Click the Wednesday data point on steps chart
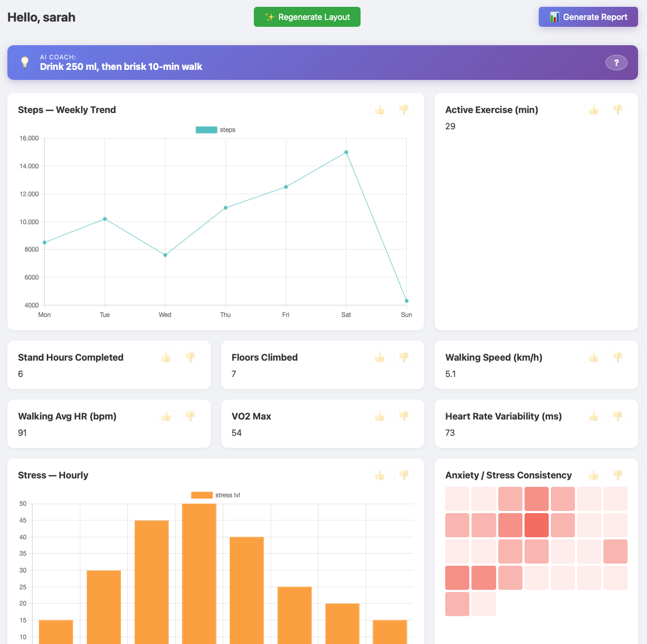 tap(165, 255)
